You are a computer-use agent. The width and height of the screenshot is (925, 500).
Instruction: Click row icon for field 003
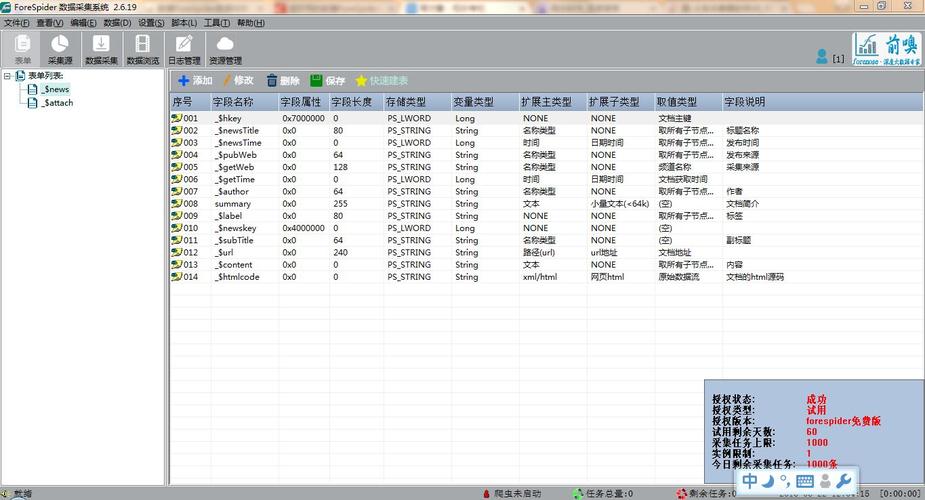click(x=176, y=142)
